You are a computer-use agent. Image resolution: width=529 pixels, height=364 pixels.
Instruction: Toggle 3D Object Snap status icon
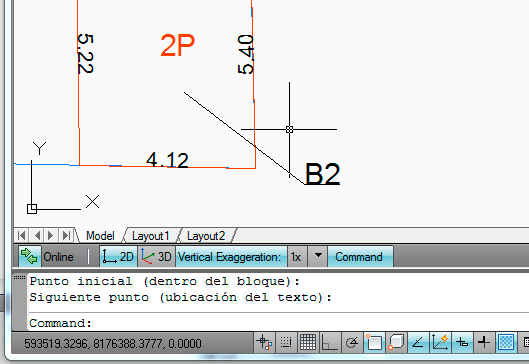[396, 342]
